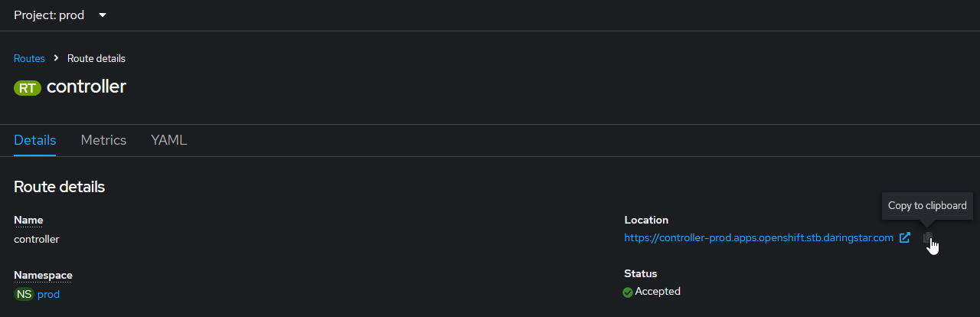Open the controller-prod route location URL
The image size is (980, 317).
coord(758,237)
